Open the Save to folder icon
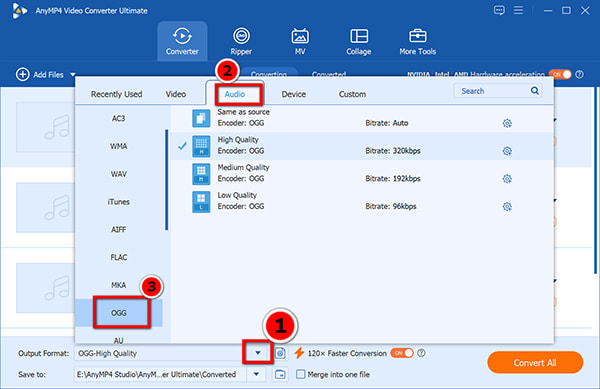The width and height of the screenshot is (600, 389). 280,374
